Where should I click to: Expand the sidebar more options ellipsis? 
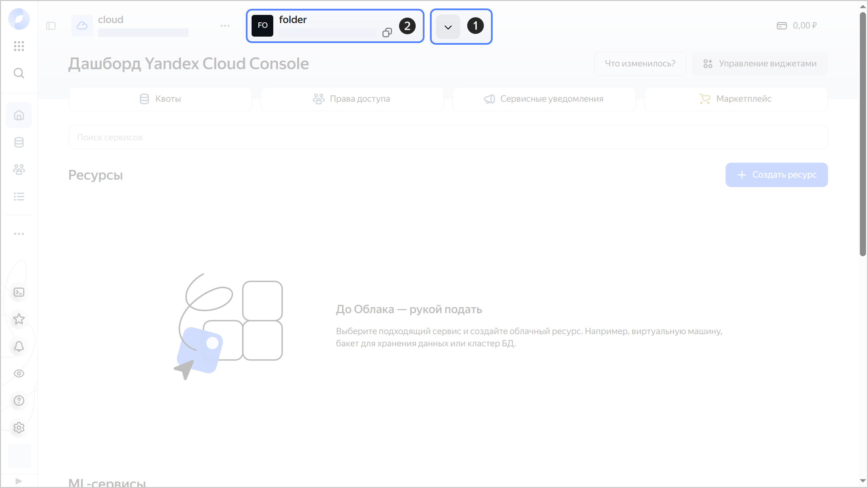coord(19,233)
